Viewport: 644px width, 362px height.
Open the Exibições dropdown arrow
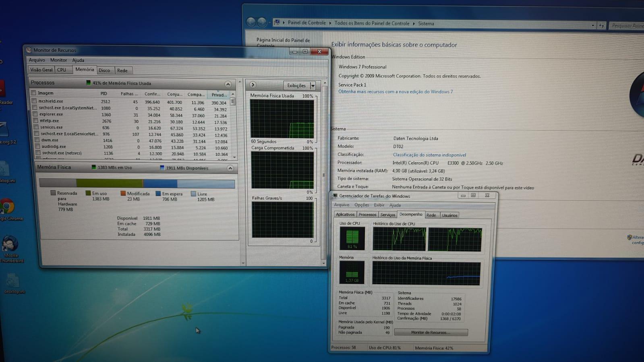[x=313, y=86]
